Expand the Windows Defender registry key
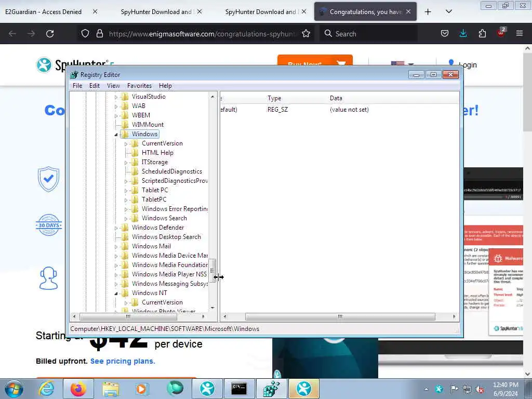The height and width of the screenshot is (399, 532). coord(116,228)
